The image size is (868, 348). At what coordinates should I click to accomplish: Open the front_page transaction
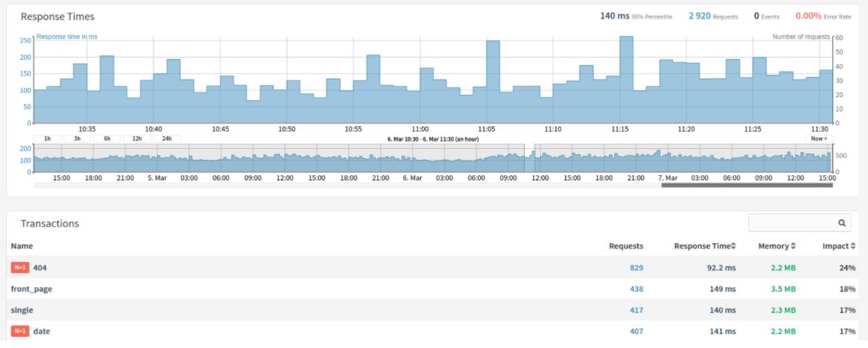(x=31, y=289)
